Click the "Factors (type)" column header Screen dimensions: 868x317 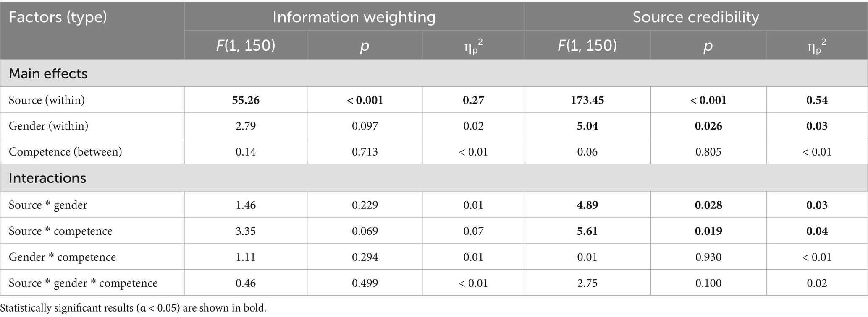tap(58, 17)
